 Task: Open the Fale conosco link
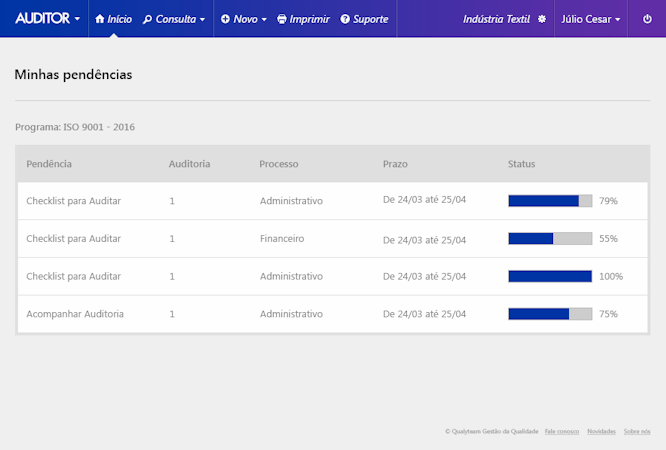562,431
